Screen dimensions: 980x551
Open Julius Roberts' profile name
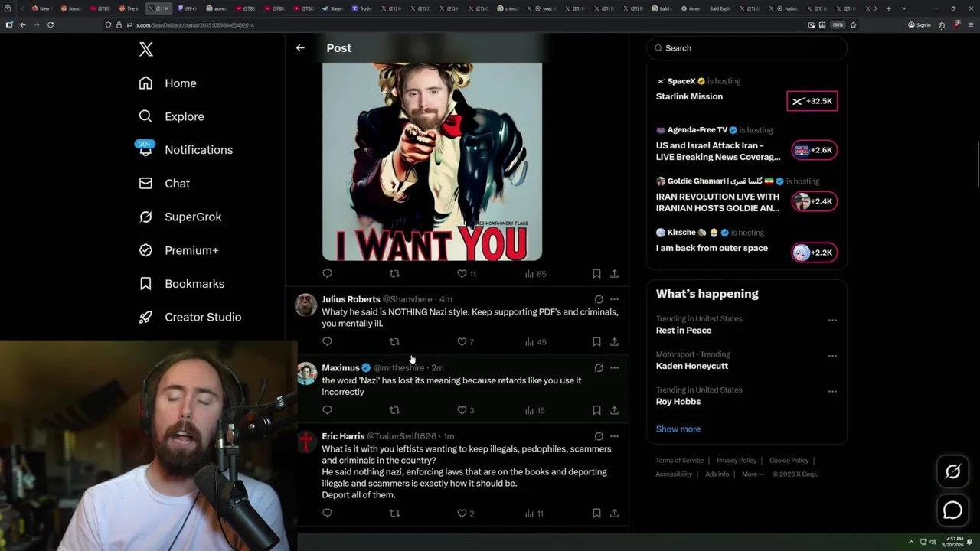(x=351, y=299)
